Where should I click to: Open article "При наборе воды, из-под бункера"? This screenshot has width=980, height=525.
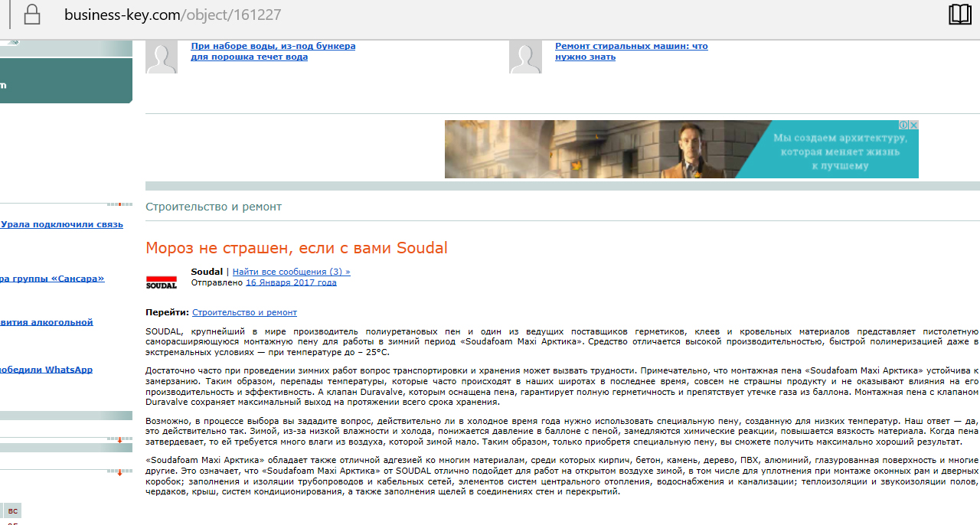coord(273,51)
